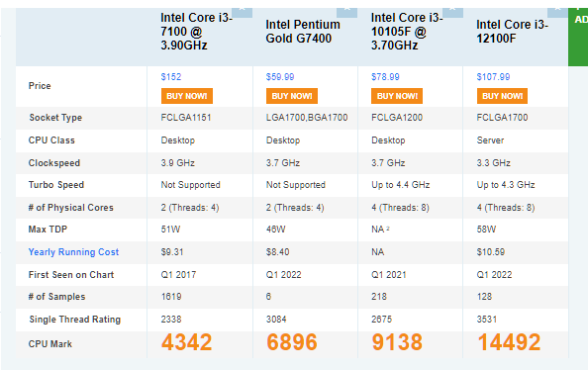Remove Intel Pentium Gold G7400 column close icon

pyautogui.click(x=346, y=13)
